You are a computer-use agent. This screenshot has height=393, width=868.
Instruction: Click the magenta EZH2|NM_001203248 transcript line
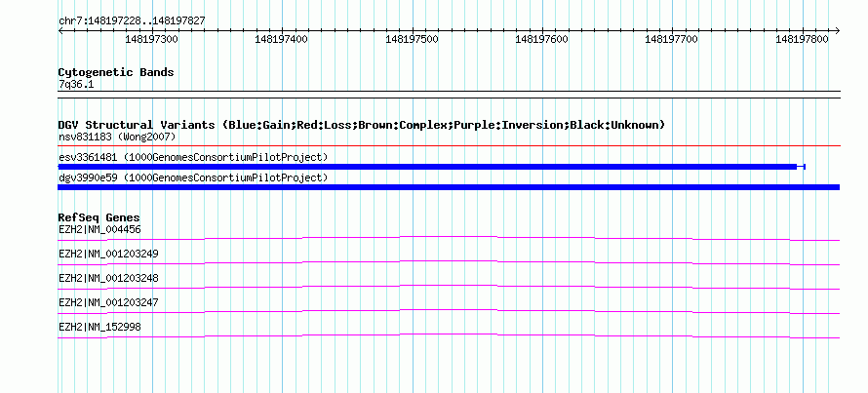(x=449, y=288)
